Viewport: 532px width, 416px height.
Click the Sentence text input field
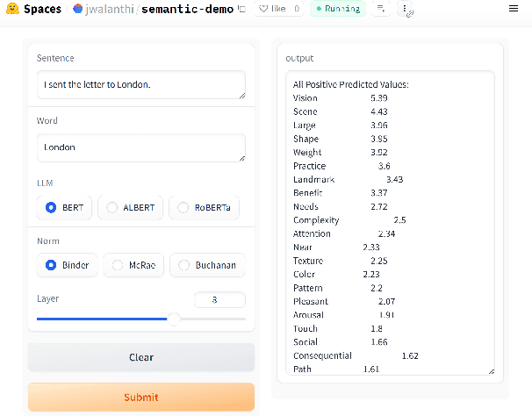pyautogui.click(x=140, y=85)
